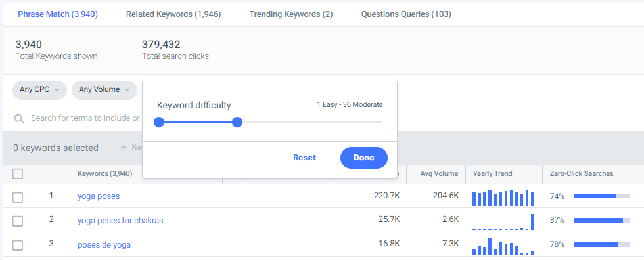The width and height of the screenshot is (644, 260).
Task: Sort by Zero-Click Searches column header
Action: coord(582,174)
